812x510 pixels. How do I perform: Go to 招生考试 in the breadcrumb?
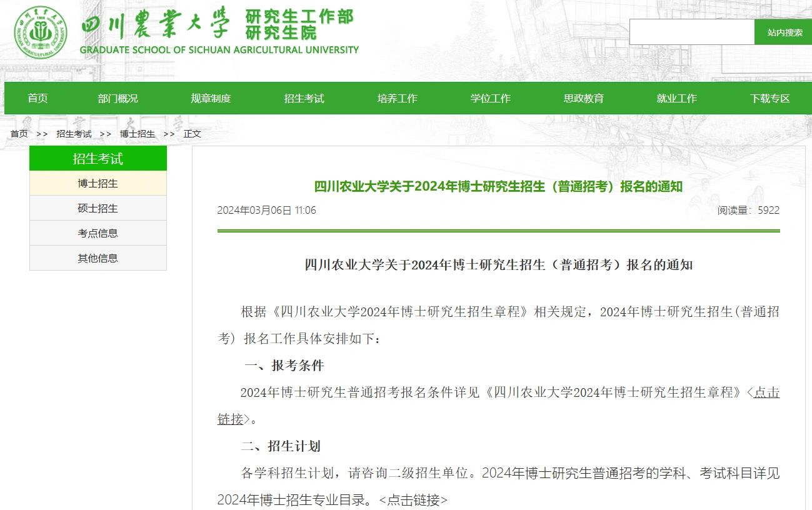click(x=74, y=134)
